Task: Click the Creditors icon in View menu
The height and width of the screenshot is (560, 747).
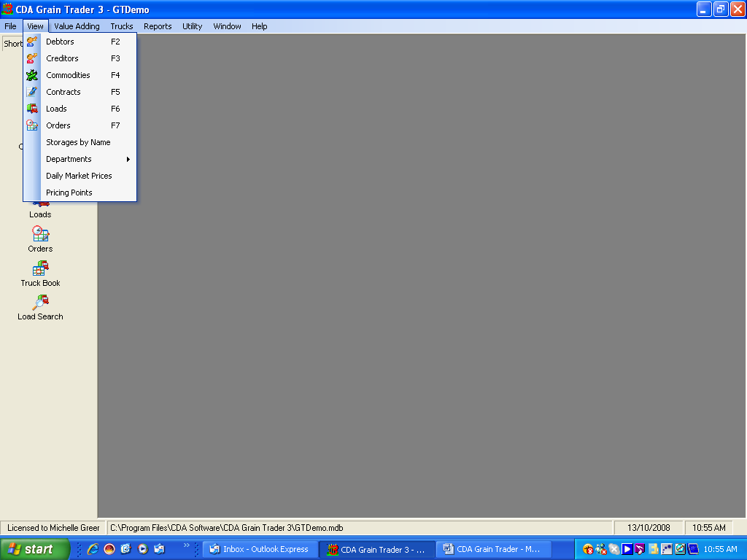Action: tap(32, 58)
